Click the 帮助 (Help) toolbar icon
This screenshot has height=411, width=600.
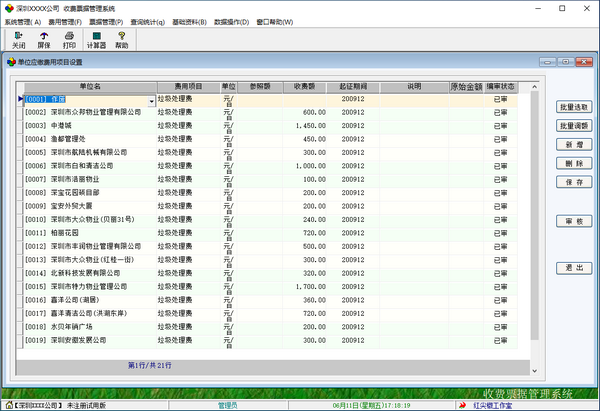[x=121, y=38]
